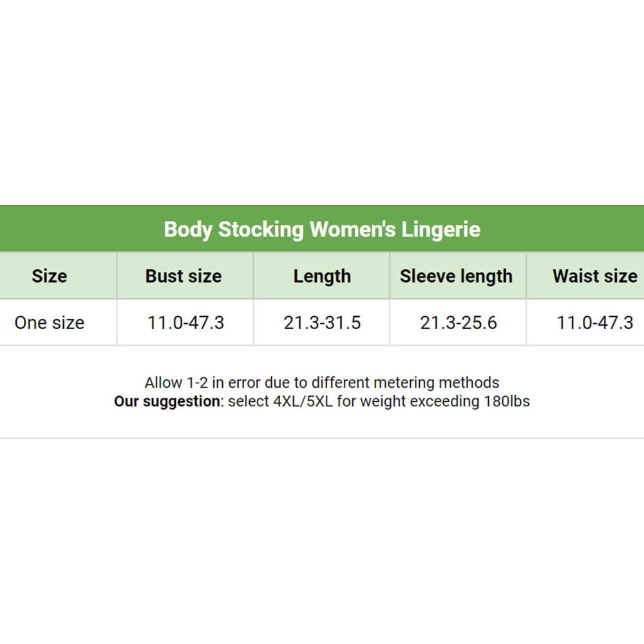Select the 'Length' column header
Screen dimensions: 644x644
tap(322, 276)
